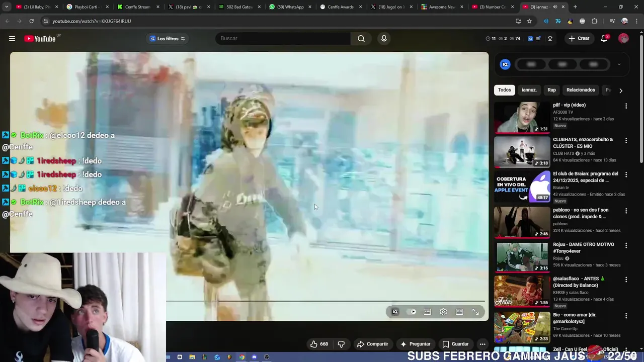Open options for Rojuu DAME OTRO MOTIVO
Viewport: 644px width, 362px height.
pos(626,245)
